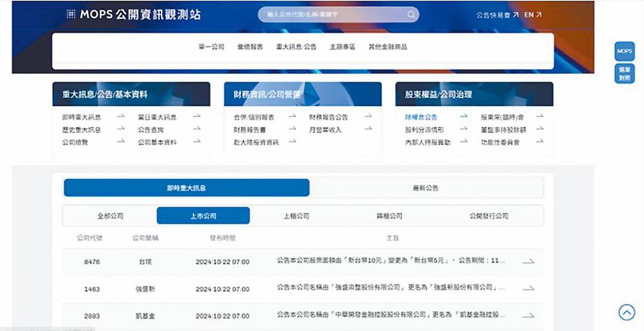Select the 興櫃公司 filter tab

pos(389,215)
